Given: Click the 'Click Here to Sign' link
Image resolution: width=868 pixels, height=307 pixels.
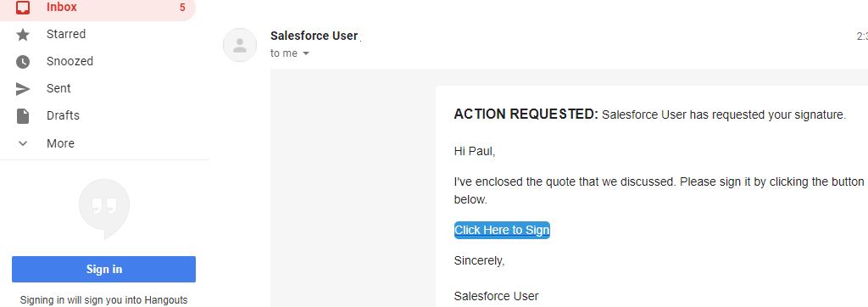Looking at the screenshot, I should (x=502, y=230).
